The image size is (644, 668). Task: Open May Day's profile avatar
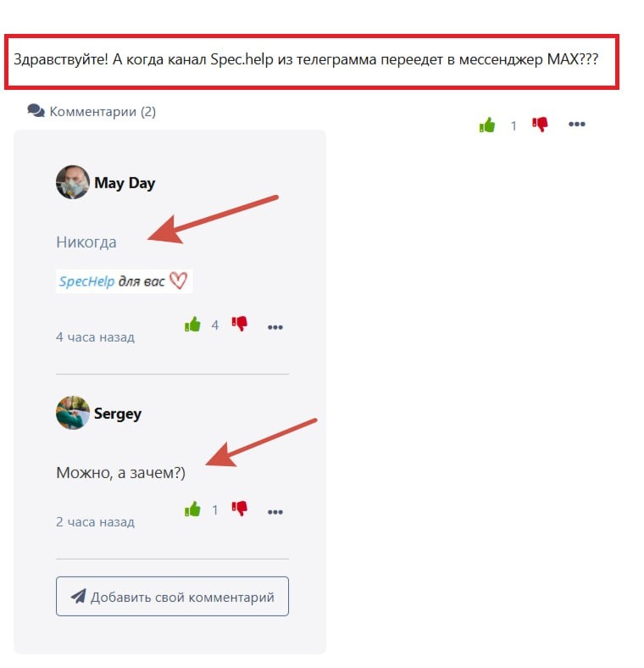[73, 182]
